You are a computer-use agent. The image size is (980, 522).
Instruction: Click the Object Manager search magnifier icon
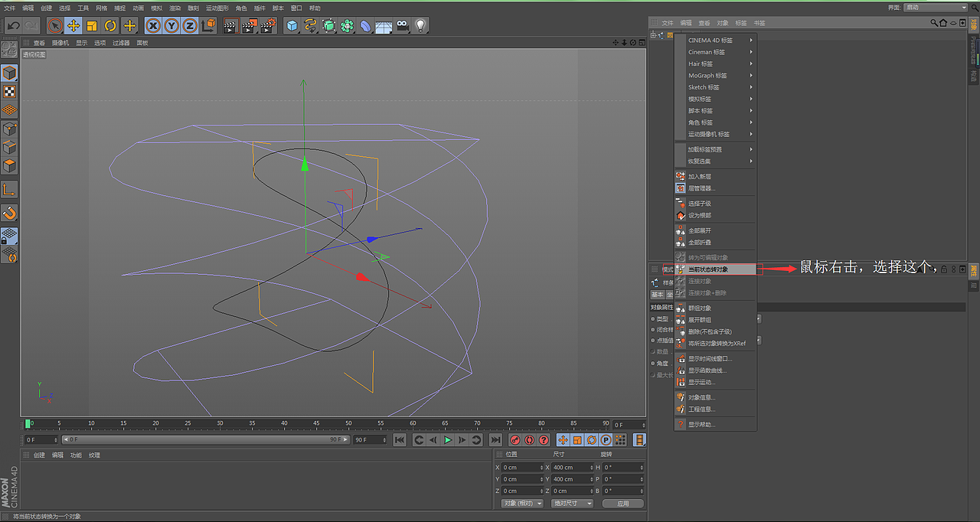click(934, 23)
